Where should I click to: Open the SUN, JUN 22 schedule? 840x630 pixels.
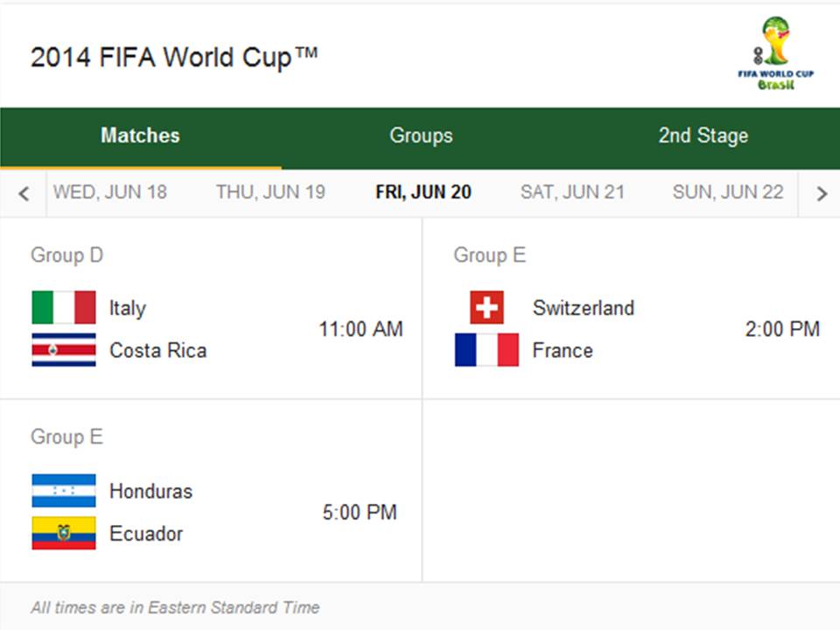click(x=726, y=192)
